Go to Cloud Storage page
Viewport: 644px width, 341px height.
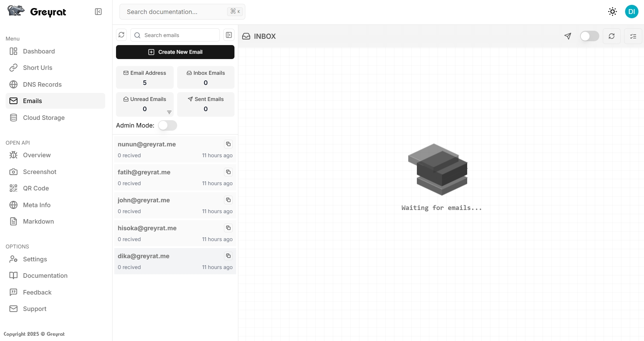44,118
